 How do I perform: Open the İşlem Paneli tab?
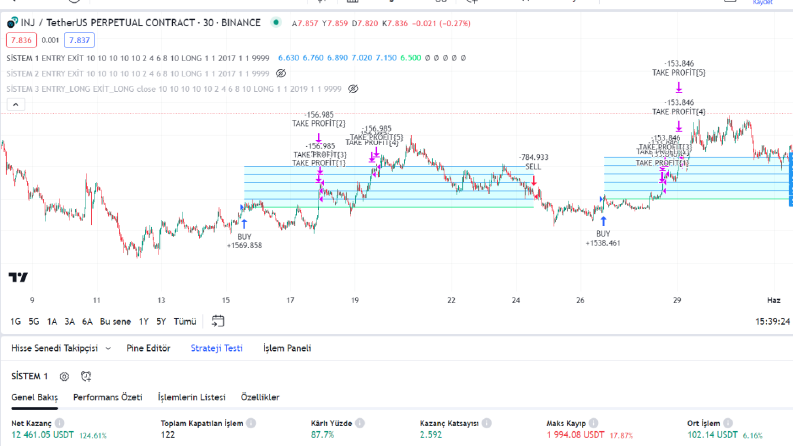287,348
